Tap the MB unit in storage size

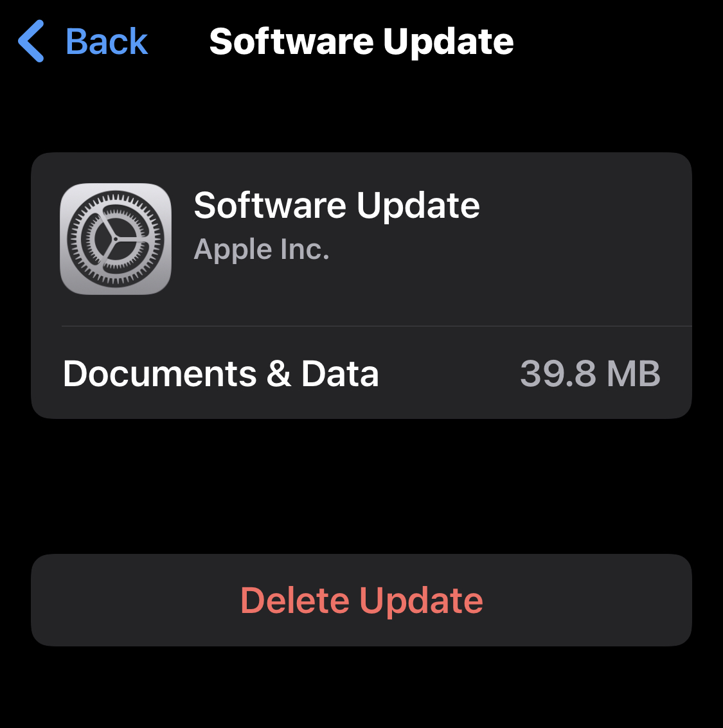coord(634,373)
